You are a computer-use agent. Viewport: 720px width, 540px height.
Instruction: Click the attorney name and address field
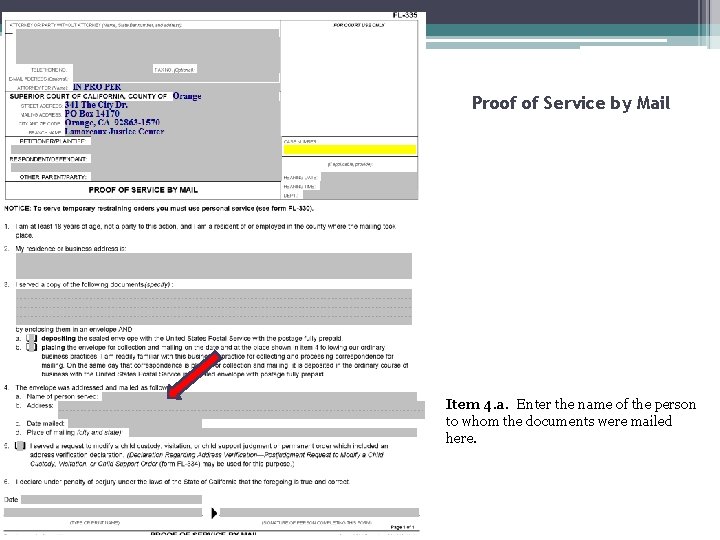(147, 46)
